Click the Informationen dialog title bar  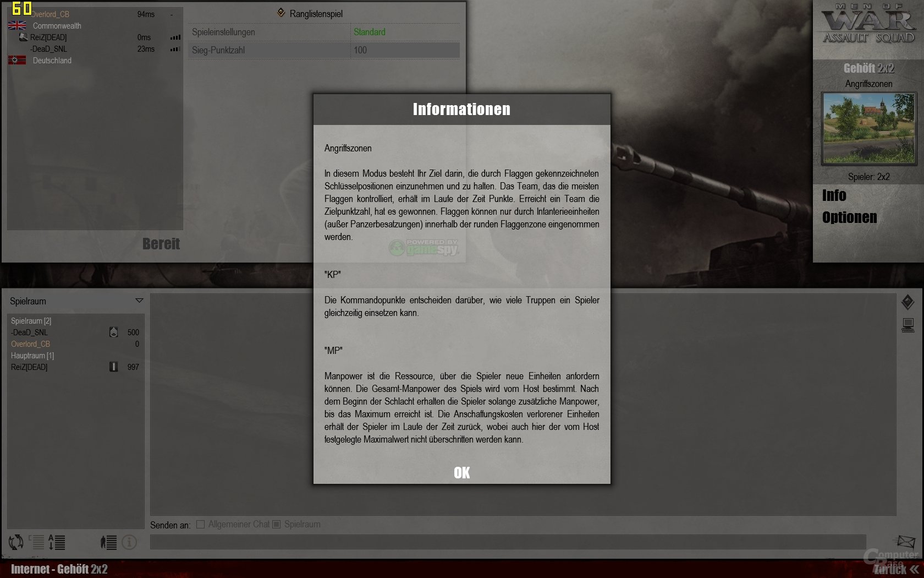click(462, 110)
